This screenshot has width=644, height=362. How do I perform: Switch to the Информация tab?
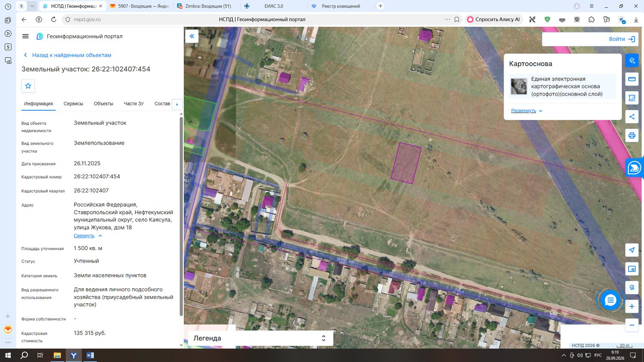(x=39, y=104)
